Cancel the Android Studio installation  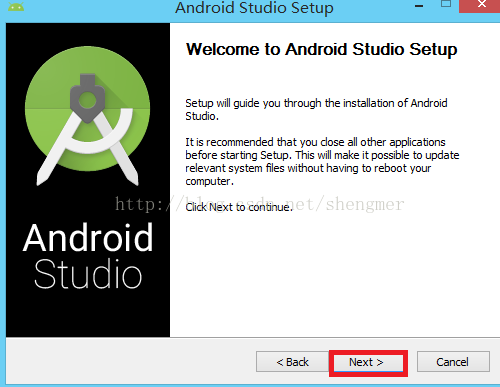point(453,362)
